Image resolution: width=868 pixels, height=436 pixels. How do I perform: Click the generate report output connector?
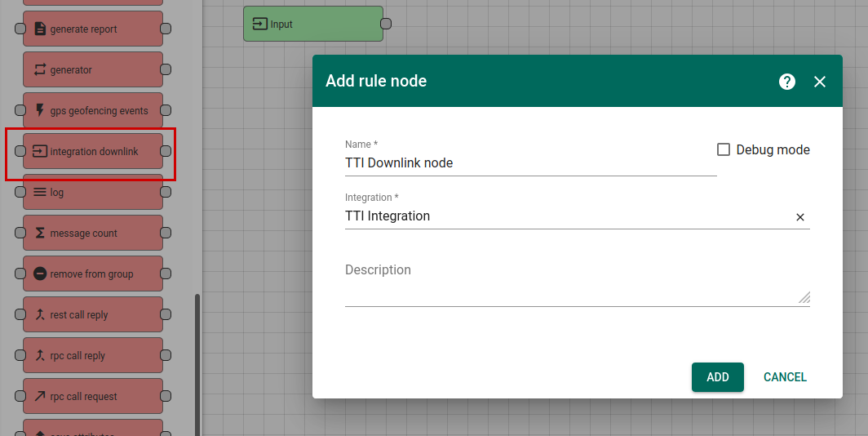click(166, 29)
